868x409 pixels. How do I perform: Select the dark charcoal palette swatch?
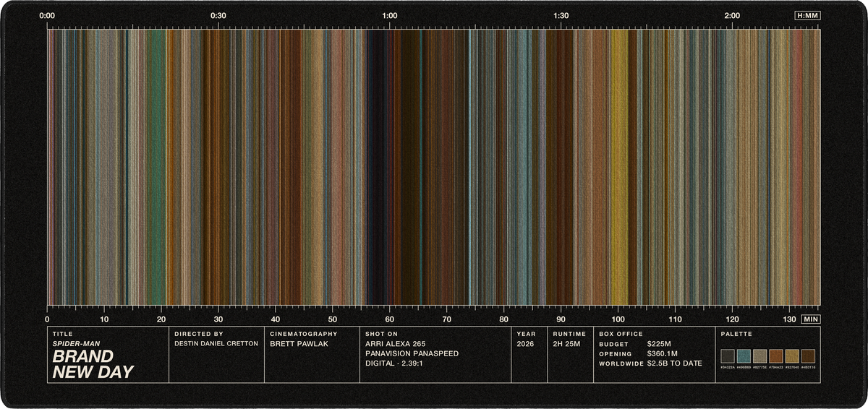click(x=728, y=356)
